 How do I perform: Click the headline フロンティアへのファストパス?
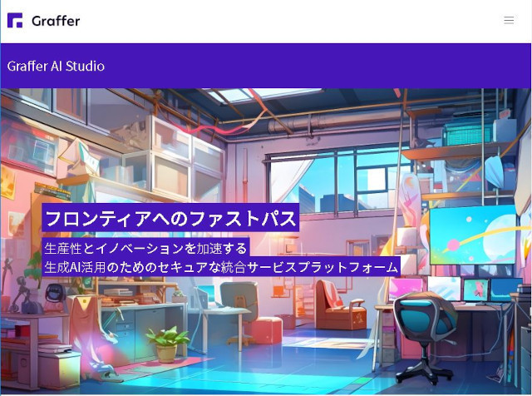[x=170, y=218]
